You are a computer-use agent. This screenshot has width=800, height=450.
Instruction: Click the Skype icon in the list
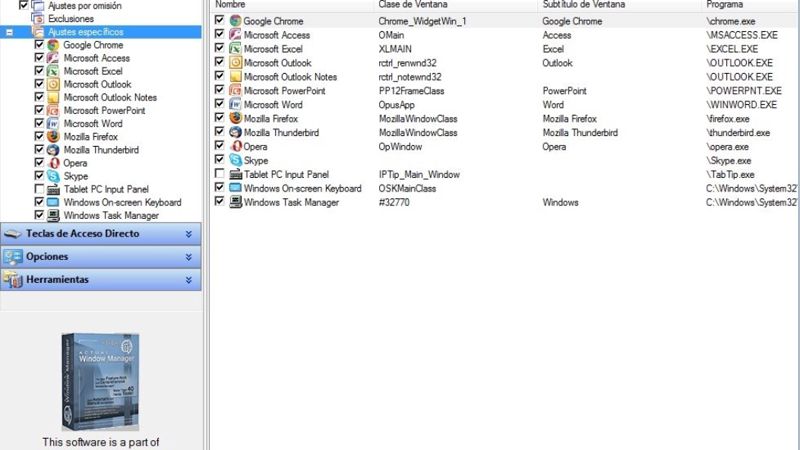(x=235, y=160)
